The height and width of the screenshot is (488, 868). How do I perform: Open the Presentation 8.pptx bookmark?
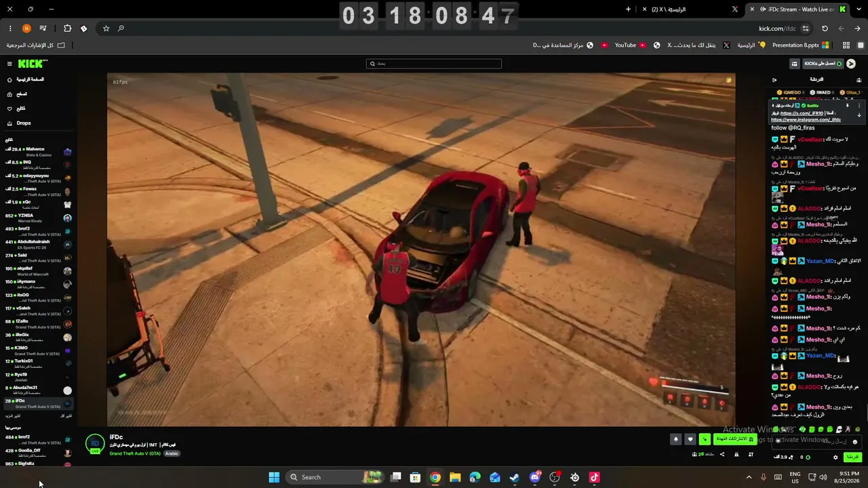point(800,45)
